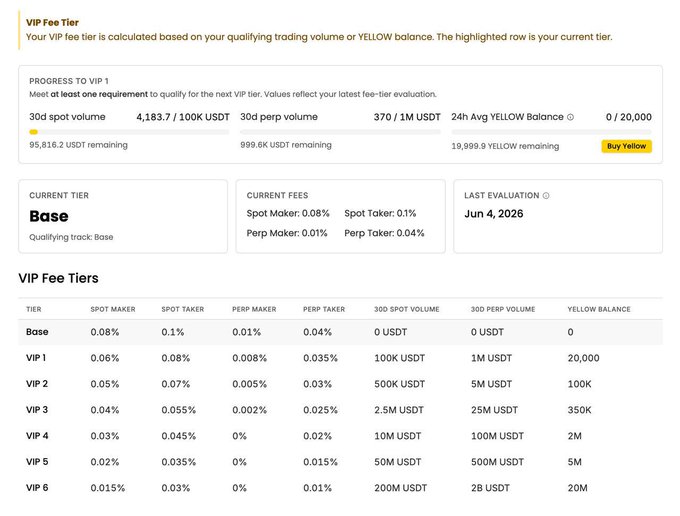Click VIP 3 yellow balance 350K
680x516 pixels.
point(579,410)
